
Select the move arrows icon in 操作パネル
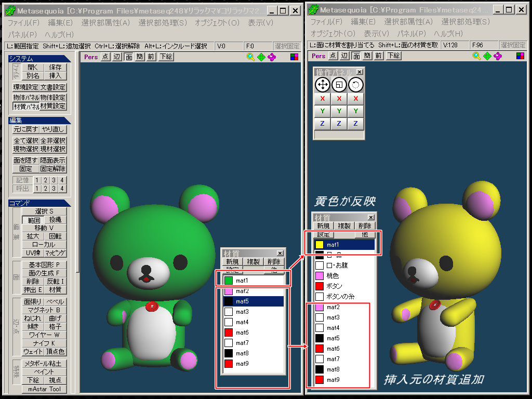pos(322,85)
